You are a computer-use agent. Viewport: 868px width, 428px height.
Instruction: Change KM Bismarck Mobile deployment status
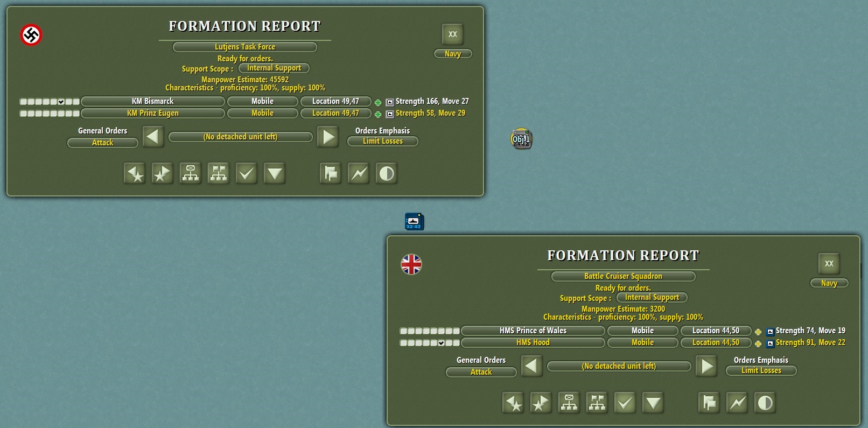(x=263, y=101)
